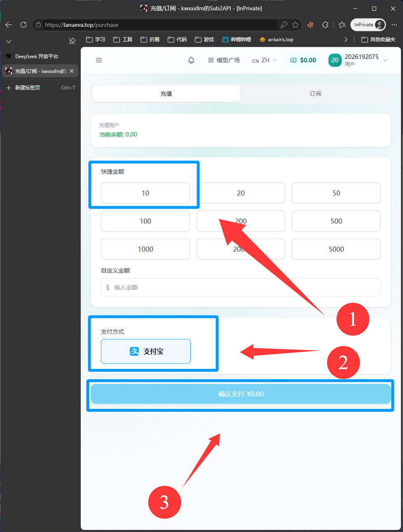The width and height of the screenshot is (403, 532).
Task: Click the 确认支付 confirm payment button
Action: [x=241, y=394]
